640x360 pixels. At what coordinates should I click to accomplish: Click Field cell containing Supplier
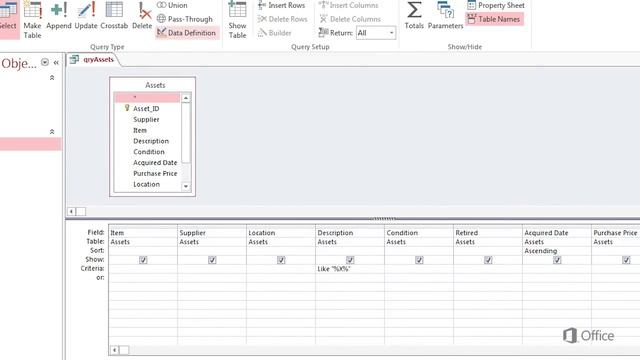(212, 233)
